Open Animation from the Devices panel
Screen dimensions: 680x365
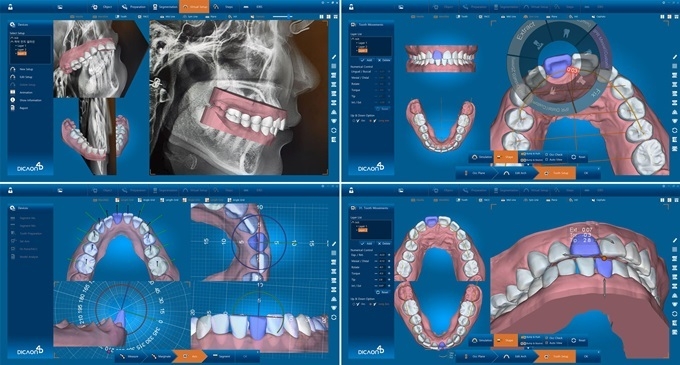pos(26,92)
